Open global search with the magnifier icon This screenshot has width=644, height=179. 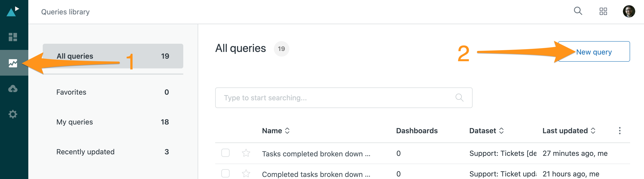click(x=577, y=11)
